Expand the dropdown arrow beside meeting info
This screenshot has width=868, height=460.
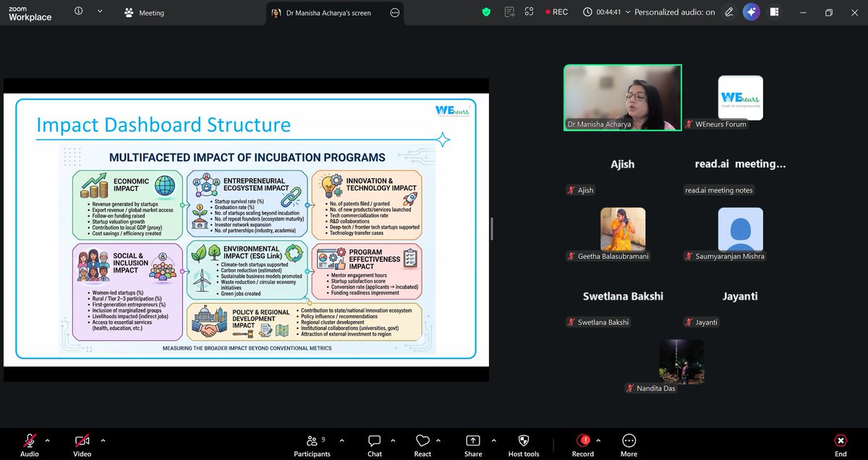(x=100, y=12)
